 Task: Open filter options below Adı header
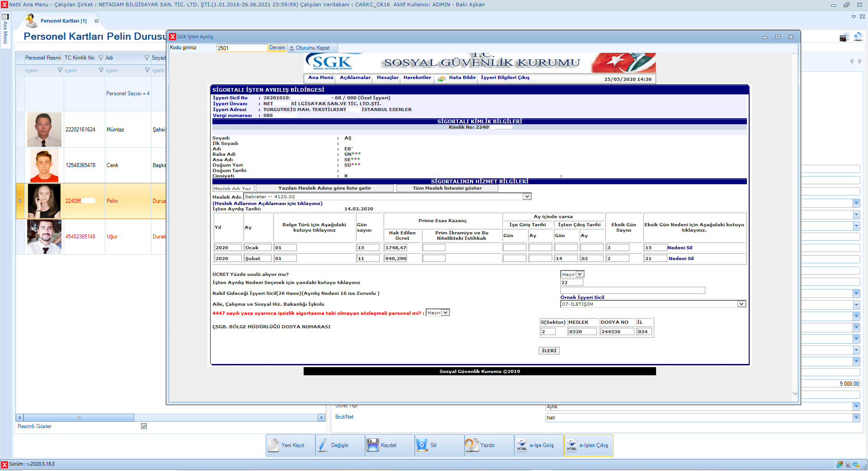click(147, 70)
